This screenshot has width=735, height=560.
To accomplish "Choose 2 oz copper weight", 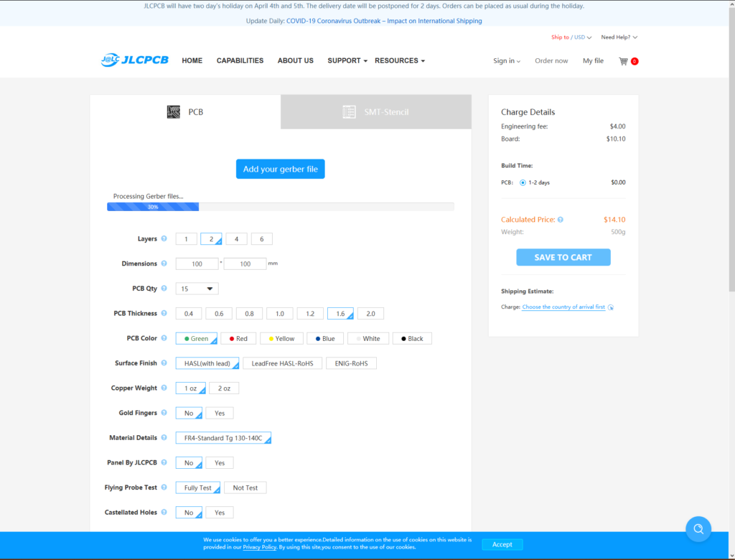I will coord(224,388).
